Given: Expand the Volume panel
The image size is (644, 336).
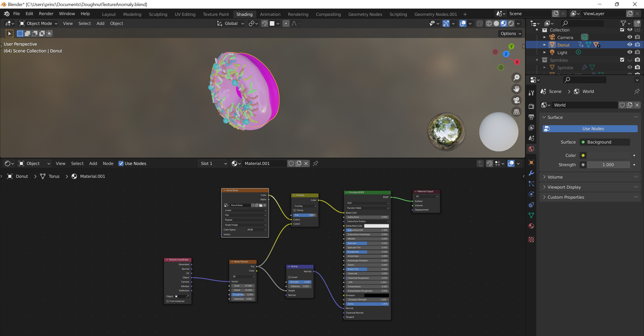Looking at the screenshot, I should pos(590,177).
